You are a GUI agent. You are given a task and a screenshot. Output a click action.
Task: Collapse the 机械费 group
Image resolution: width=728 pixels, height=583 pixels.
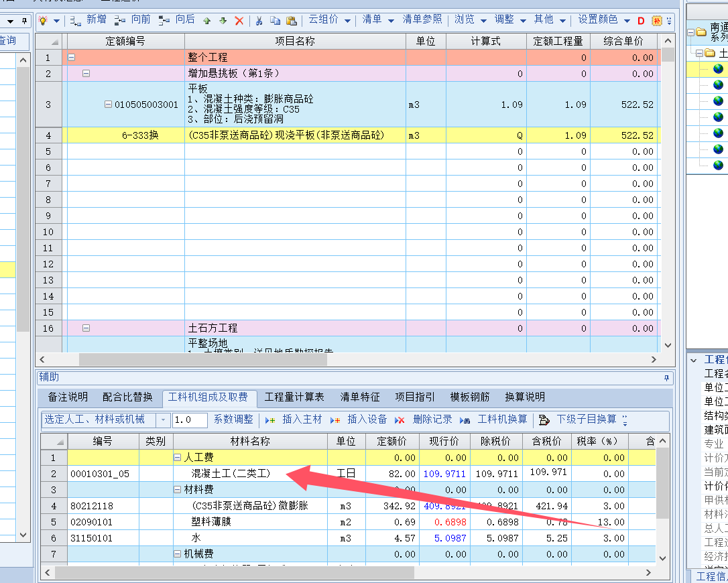(178, 554)
